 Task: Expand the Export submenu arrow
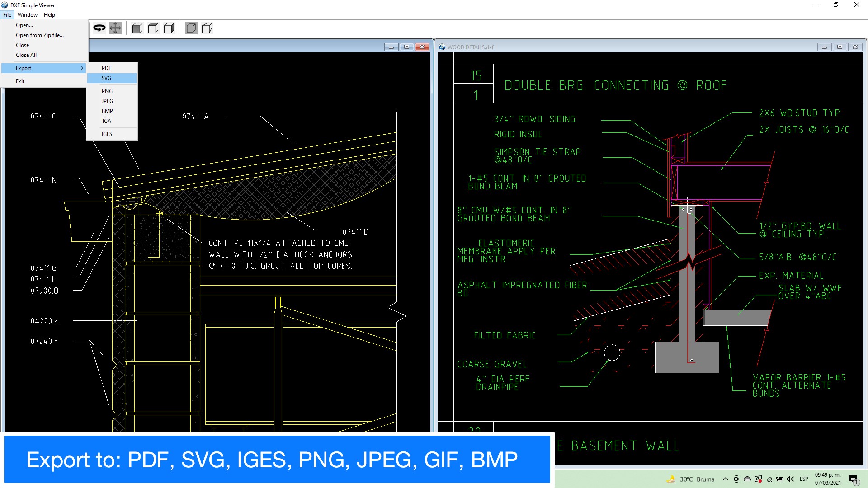pyautogui.click(x=82, y=68)
